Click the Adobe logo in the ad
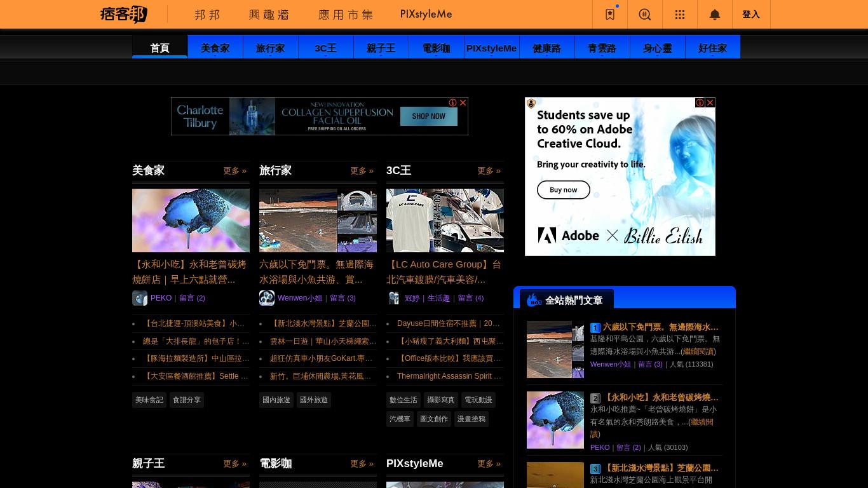The height and width of the screenshot is (488, 868). point(569,236)
